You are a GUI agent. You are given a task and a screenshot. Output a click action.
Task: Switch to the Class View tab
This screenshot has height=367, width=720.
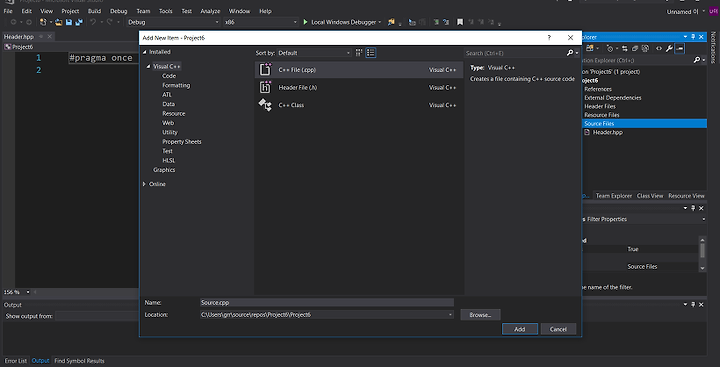coord(650,196)
